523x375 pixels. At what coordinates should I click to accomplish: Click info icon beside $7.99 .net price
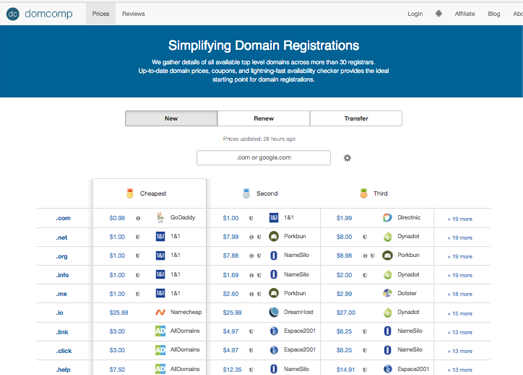click(x=251, y=237)
